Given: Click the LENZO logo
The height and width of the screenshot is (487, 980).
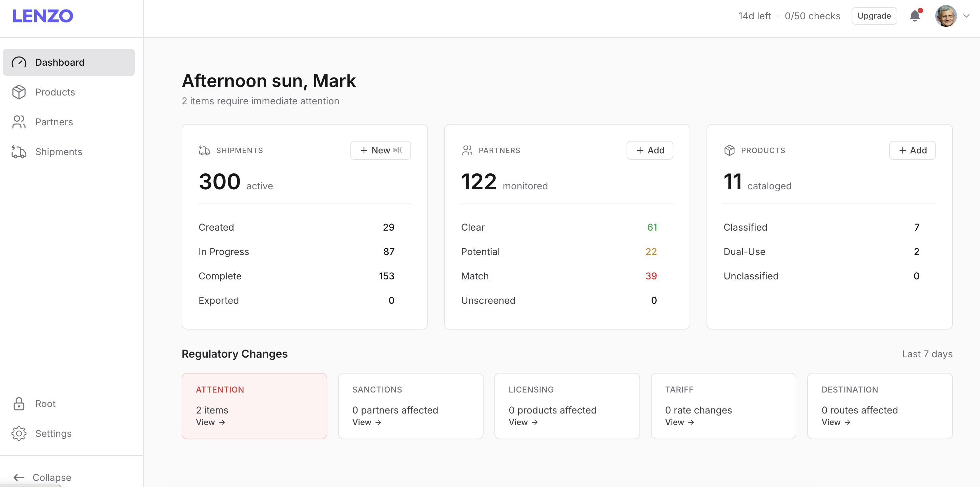Looking at the screenshot, I should pos(42,16).
